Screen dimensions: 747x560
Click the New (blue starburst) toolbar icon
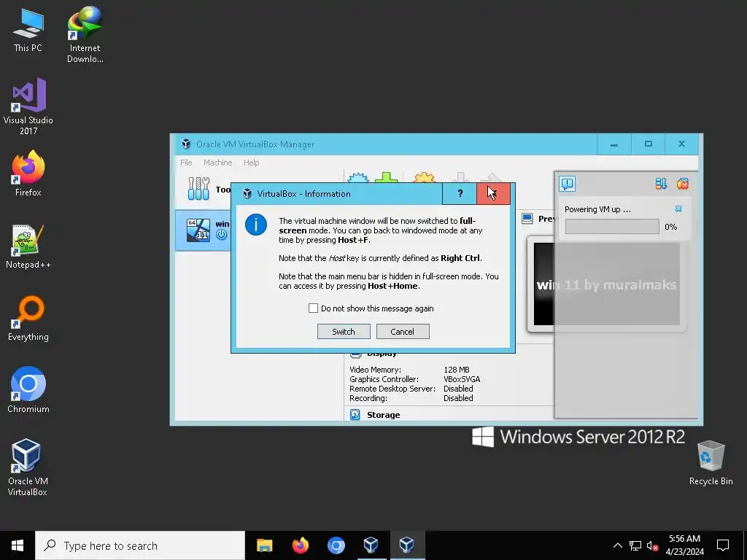pos(357,178)
